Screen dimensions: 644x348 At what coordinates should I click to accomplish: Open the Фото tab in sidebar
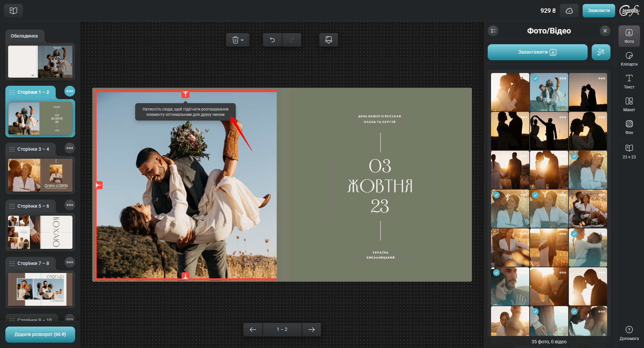coord(629,36)
